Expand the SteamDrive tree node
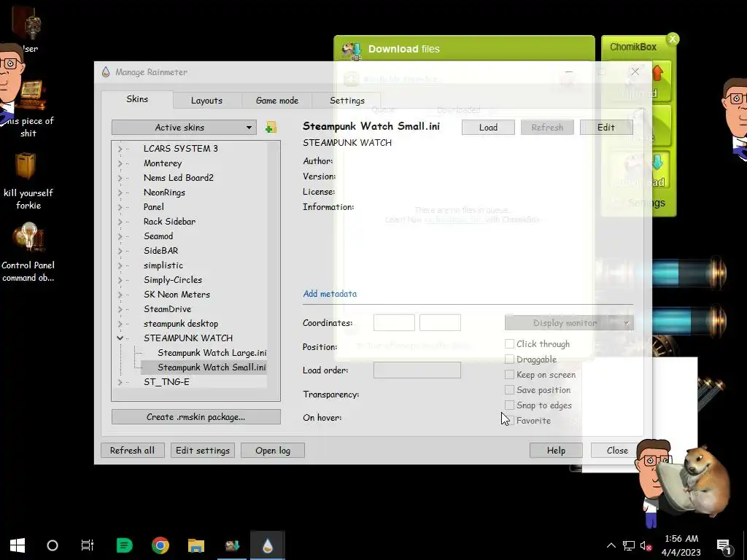 120,309
